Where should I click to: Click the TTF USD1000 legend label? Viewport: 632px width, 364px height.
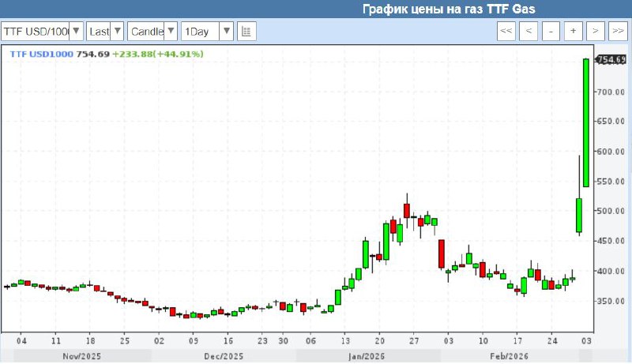click(x=39, y=54)
